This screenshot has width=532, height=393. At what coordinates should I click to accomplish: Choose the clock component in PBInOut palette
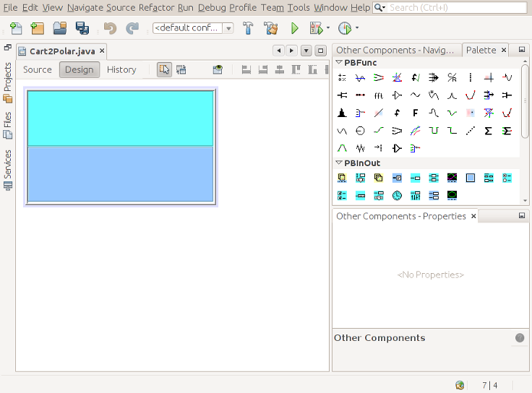(x=397, y=195)
